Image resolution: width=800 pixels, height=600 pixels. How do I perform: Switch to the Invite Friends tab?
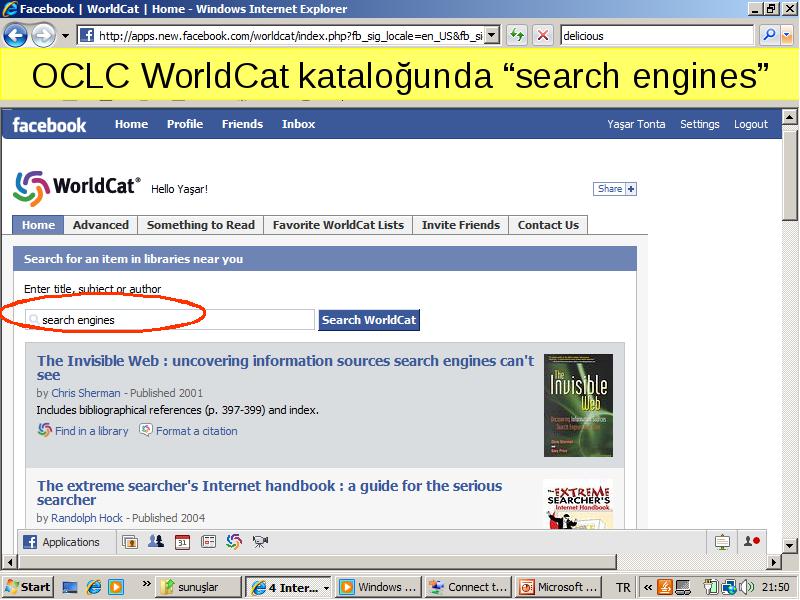[461, 225]
